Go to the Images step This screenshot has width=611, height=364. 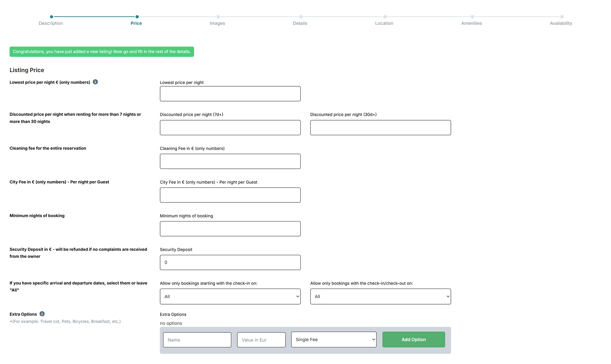(217, 23)
